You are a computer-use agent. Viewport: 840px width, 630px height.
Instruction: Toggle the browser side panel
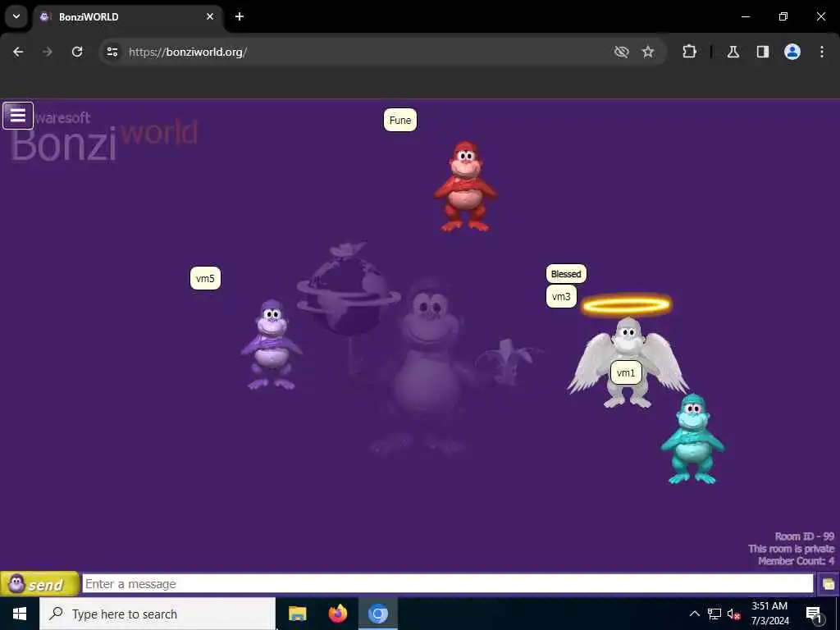(763, 52)
